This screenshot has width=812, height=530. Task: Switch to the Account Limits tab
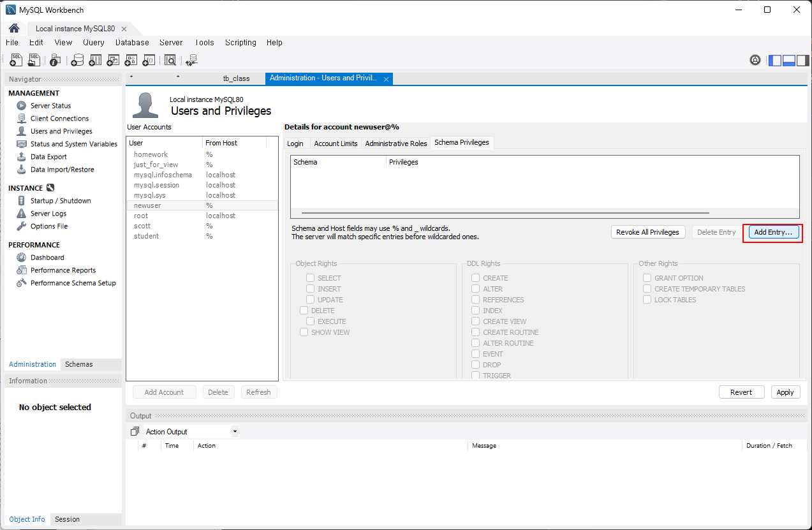pyautogui.click(x=336, y=144)
